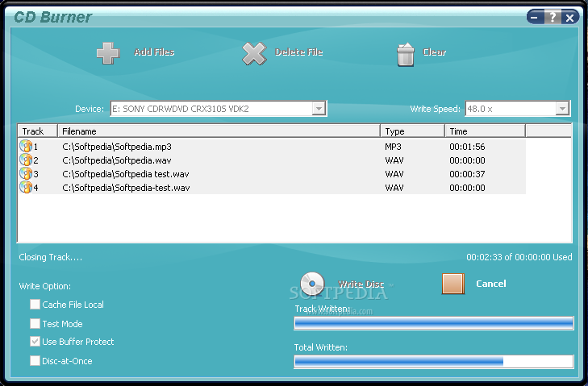
Task: Click the Total Written progress bar
Action: pos(434,362)
